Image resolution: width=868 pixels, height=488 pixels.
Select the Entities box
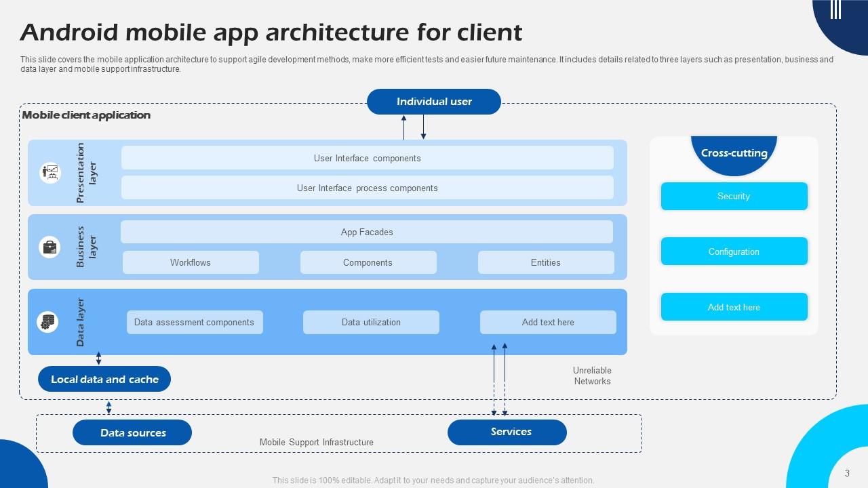[x=546, y=262]
